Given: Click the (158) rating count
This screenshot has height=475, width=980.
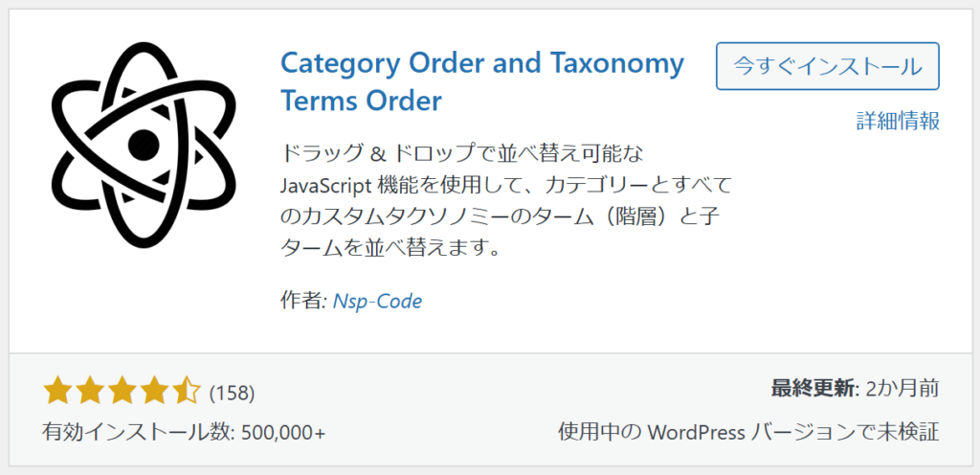Looking at the screenshot, I should click(232, 393).
